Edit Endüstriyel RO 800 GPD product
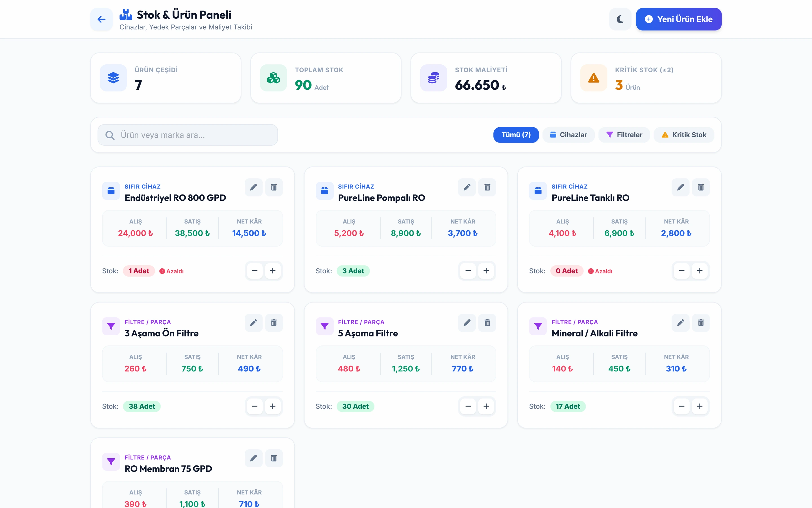The image size is (812, 508). (254, 187)
